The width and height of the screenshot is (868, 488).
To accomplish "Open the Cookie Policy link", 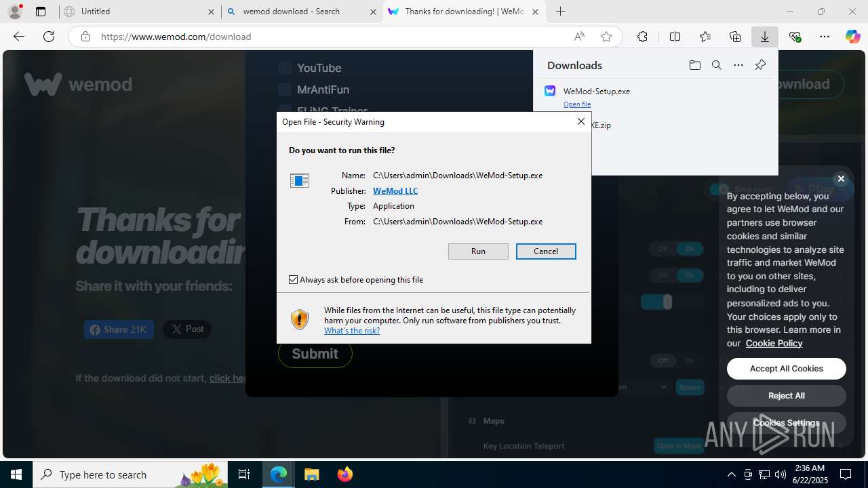I will [x=774, y=343].
